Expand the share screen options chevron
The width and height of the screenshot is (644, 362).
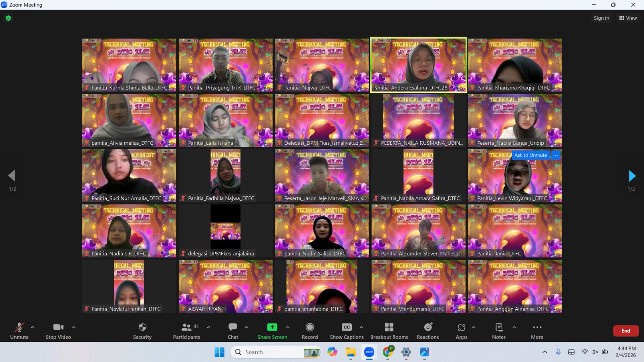coord(288,327)
